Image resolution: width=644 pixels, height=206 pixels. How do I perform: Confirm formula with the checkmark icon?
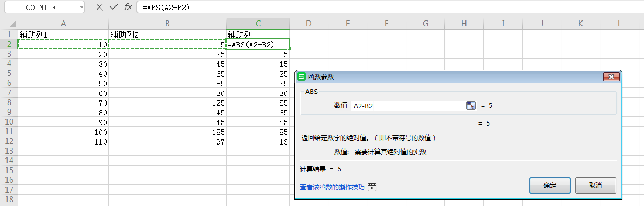tap(114, 7)
